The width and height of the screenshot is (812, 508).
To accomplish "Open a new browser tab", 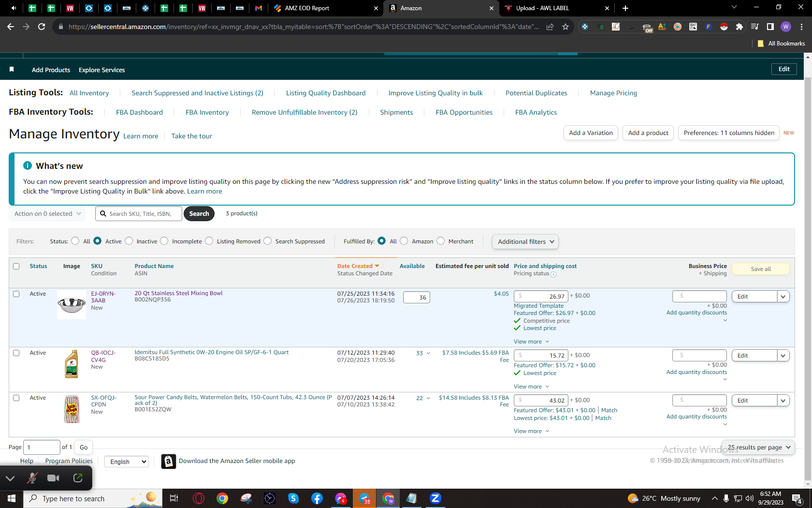I will click(x=625, y=8).
